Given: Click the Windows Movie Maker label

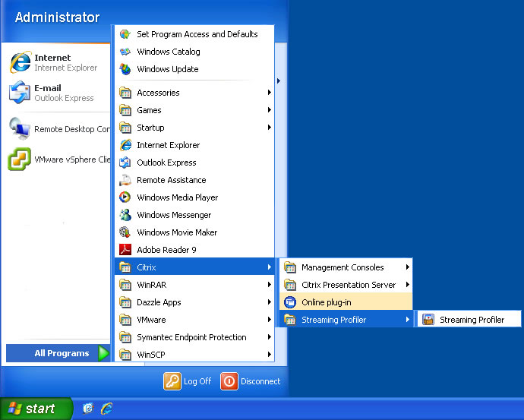Looking at the screenshot, I should [177, 232].
